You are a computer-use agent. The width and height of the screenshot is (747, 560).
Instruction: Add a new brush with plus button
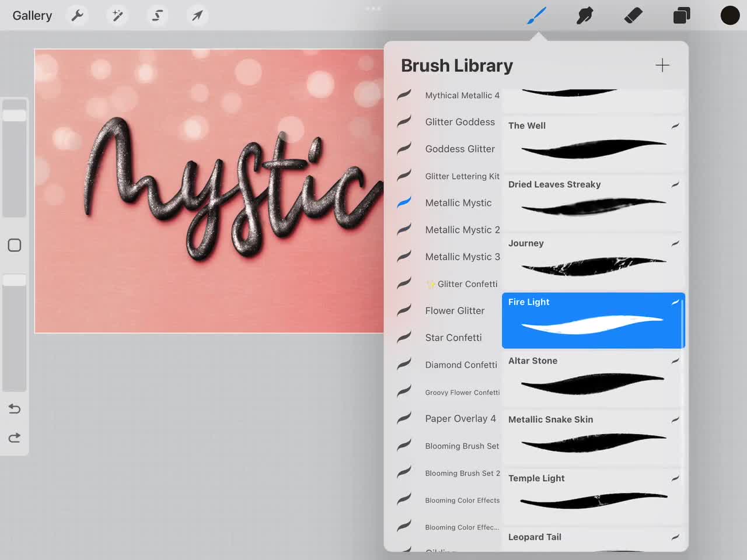(x=662, y=65)
